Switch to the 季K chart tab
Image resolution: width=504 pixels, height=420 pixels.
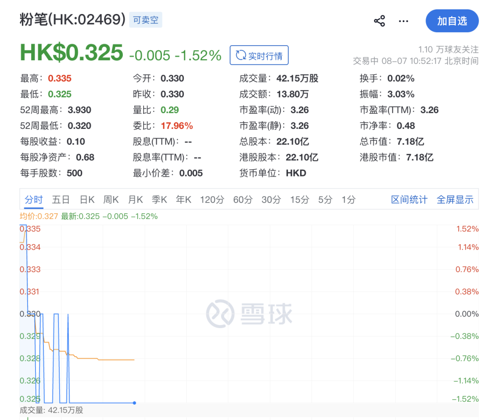160,200
